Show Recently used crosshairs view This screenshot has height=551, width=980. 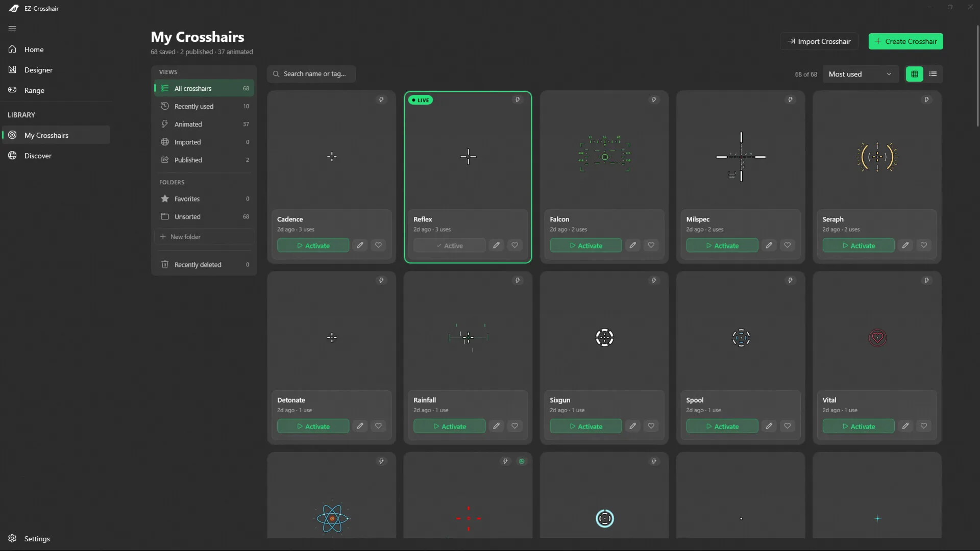[x=204, y=106]
